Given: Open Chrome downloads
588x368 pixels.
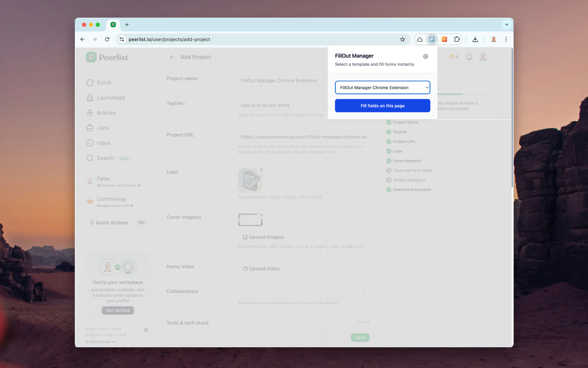Looking at the screenshot, I should click(475, 40).
